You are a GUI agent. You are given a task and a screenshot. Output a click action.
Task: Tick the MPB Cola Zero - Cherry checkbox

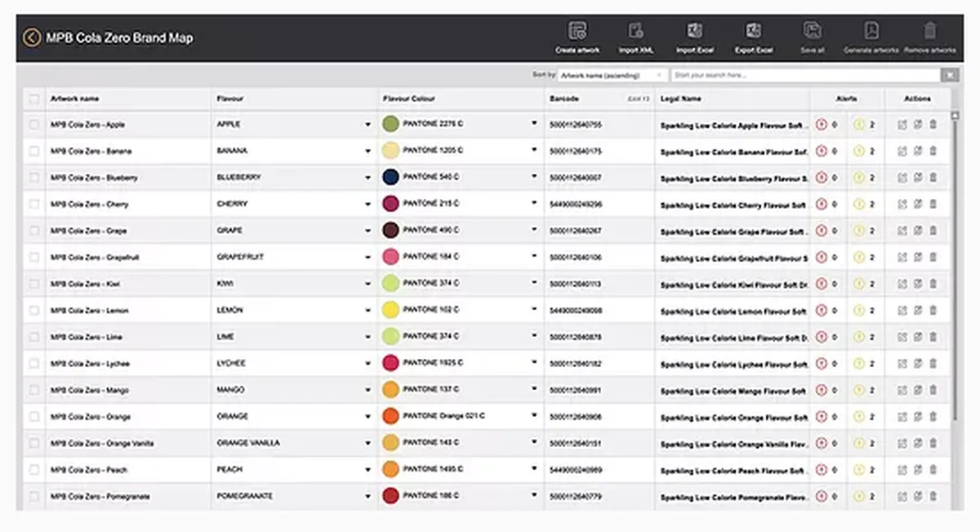coord(33,204)
